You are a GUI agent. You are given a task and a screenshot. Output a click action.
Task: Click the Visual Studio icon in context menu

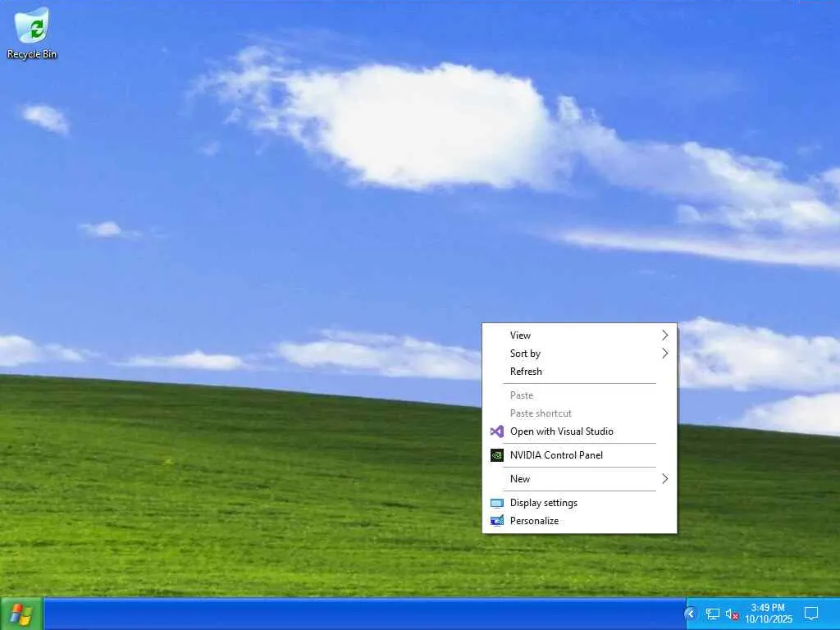click(x=496, y=431)
